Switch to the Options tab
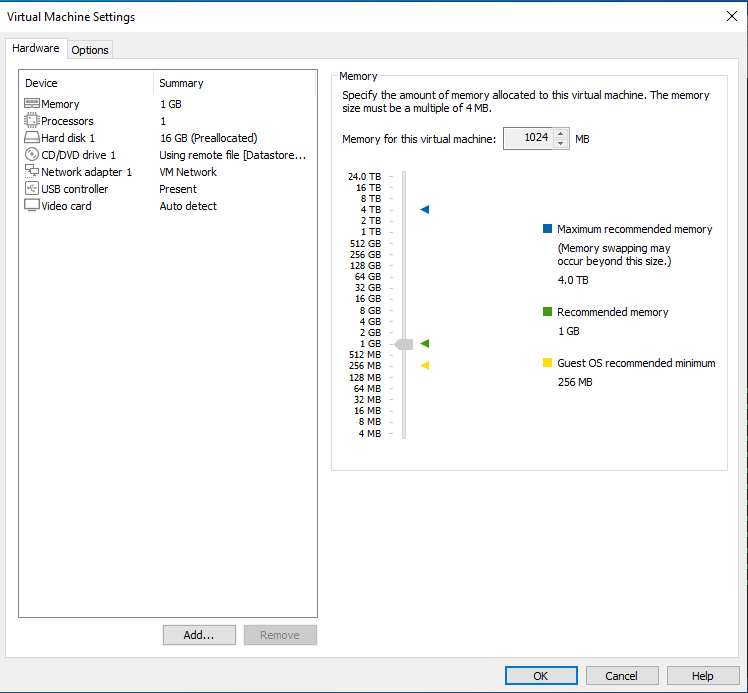 90,50
